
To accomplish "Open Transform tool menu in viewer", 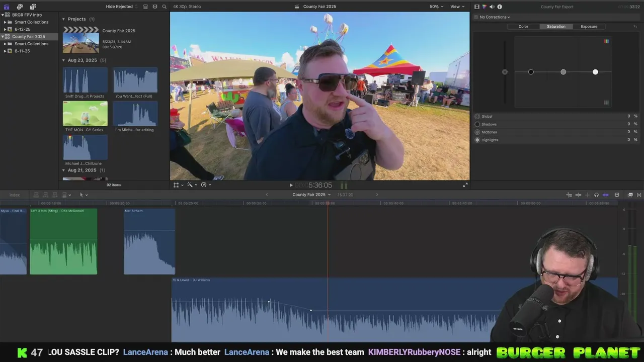I will pyautogui.click(x=178, y=185).
